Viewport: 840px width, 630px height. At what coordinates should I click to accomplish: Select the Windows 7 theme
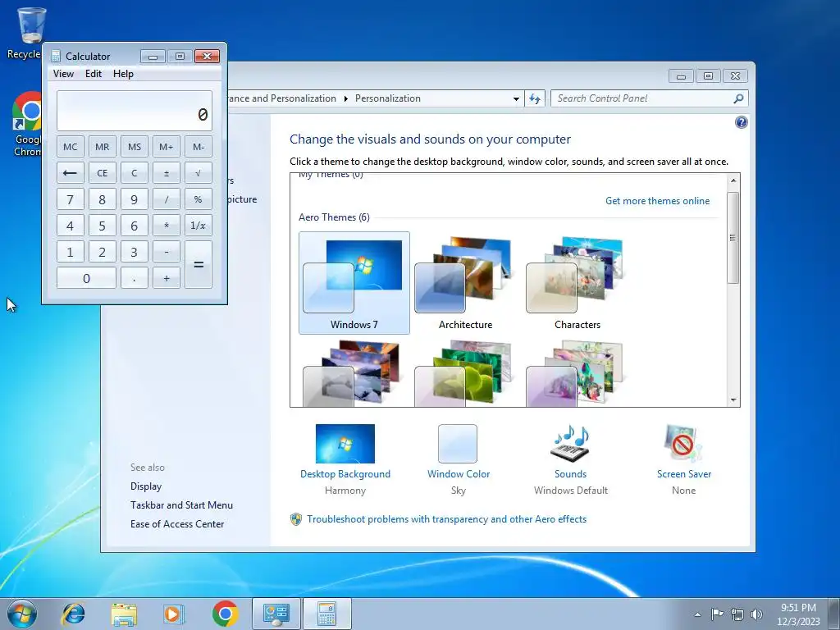pos(354,283)
